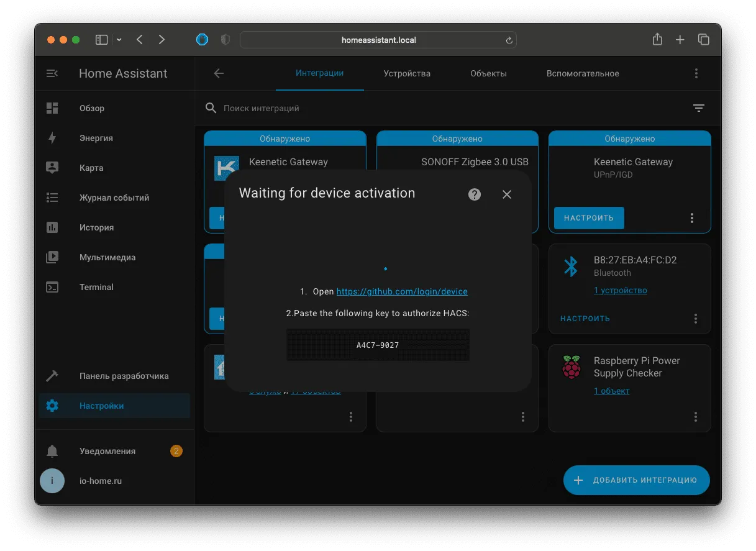Click ДОБАВИТЬ ИНТЕГРАЦИЮ button
The image size is (756, 551).
(x=637, y=480)
